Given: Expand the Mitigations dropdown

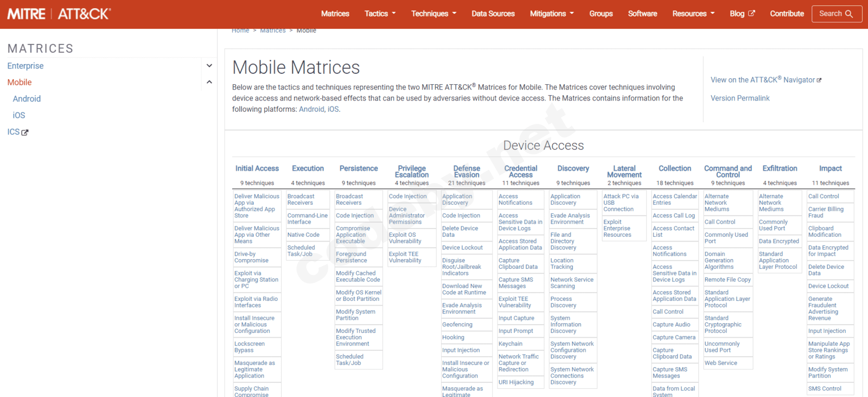Looking at the screenshot, I should 551,14.
